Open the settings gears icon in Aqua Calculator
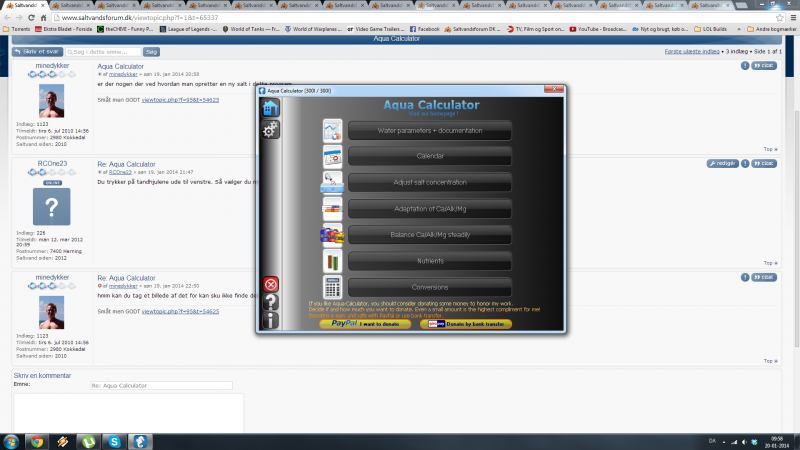800x450 pixels. click(x=270, y=130)
